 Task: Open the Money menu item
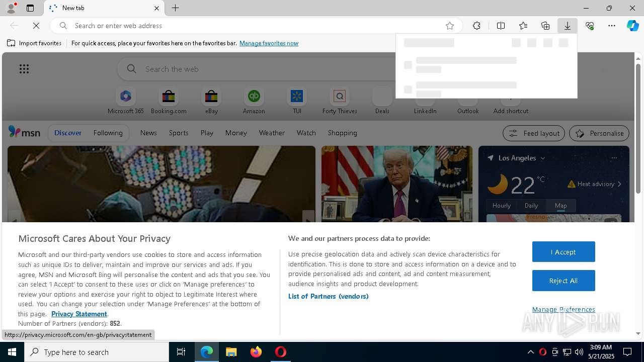(x=236, y=133)
